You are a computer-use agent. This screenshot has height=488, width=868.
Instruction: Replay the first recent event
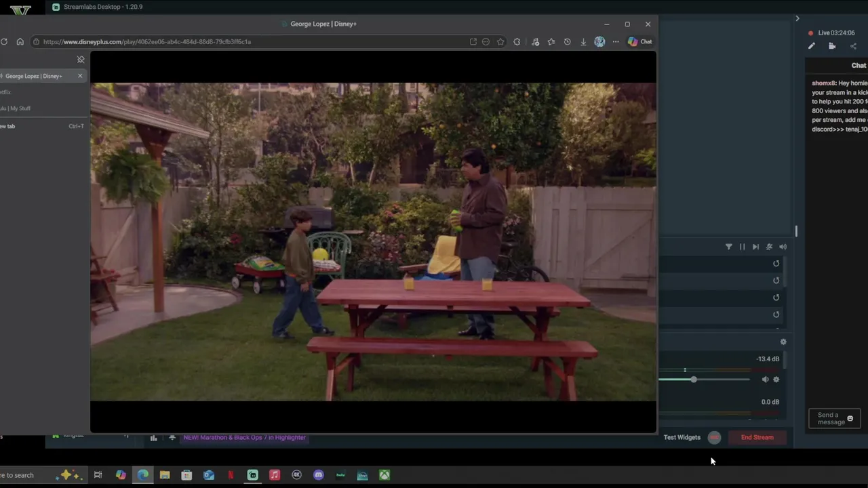point(776,264)
